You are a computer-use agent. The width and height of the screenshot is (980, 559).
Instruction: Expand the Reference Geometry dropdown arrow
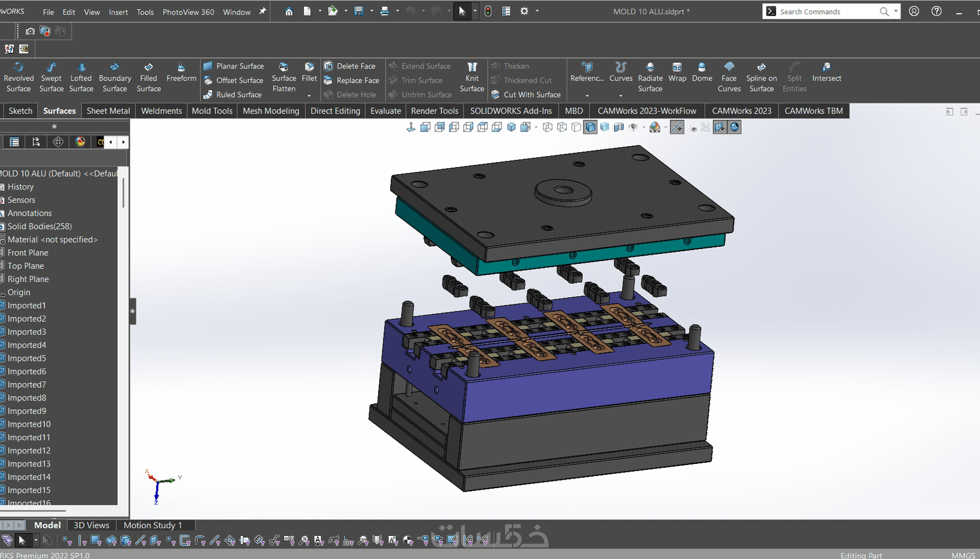(x=587, y=96)
